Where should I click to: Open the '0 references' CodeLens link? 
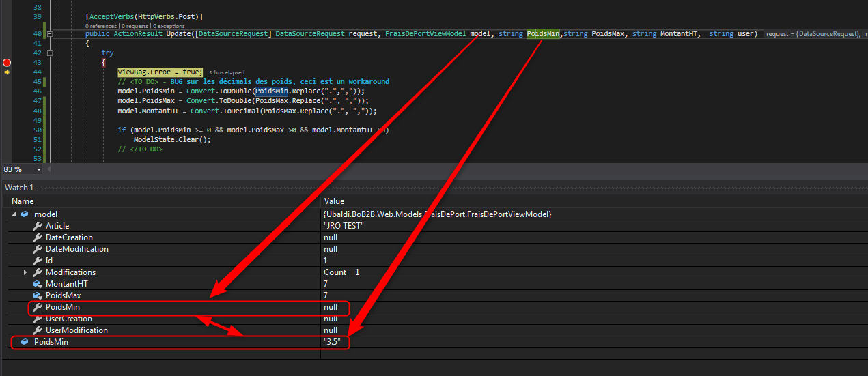(x=96, y=26)
